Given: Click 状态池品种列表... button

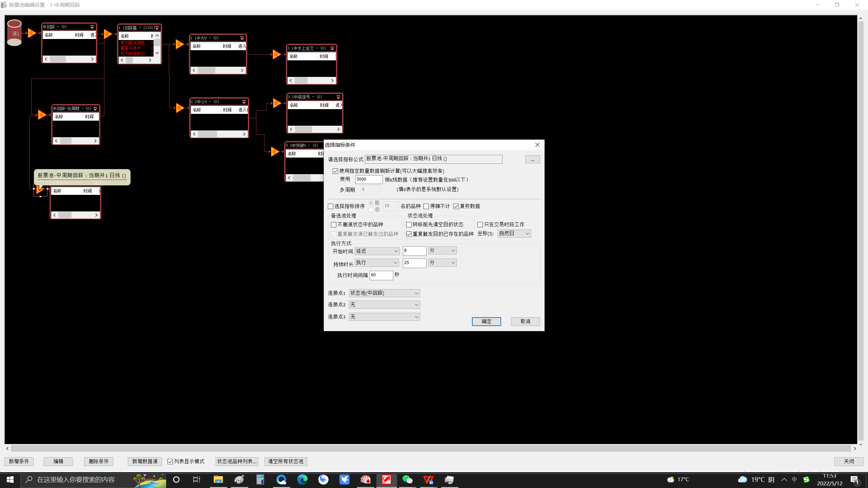Looking at the screenshot, I should (237, 462).
